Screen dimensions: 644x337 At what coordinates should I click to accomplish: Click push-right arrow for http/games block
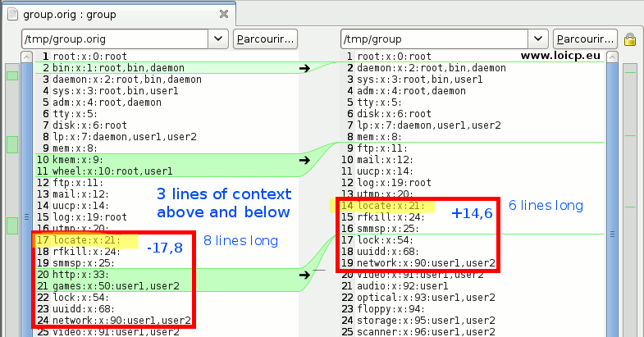(304, 274)
